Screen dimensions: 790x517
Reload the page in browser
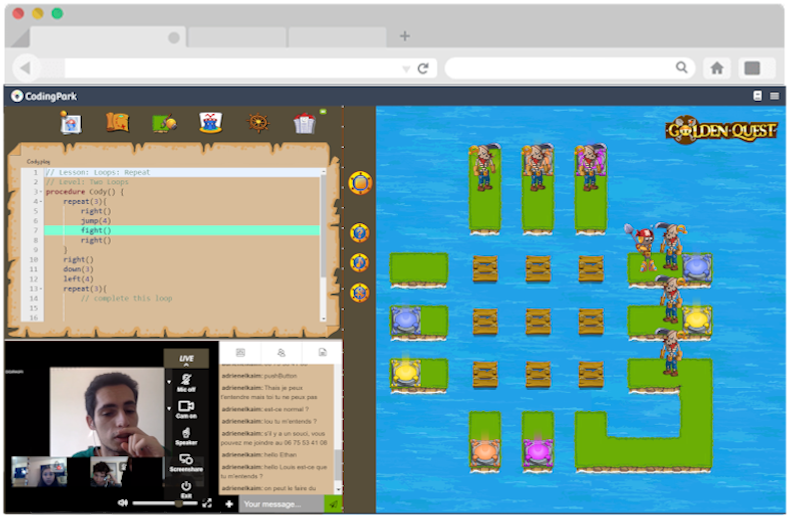pyautogui.click(x=423, y=68)
